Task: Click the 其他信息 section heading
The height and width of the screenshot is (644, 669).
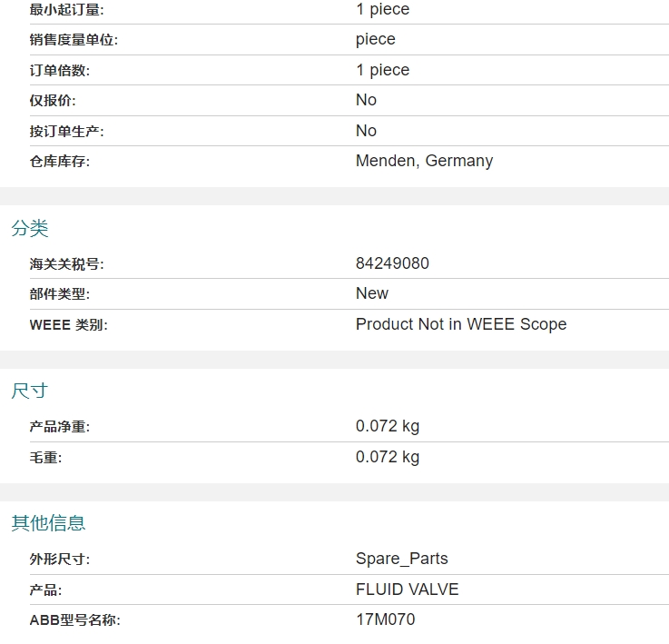Action: [49, 523]
